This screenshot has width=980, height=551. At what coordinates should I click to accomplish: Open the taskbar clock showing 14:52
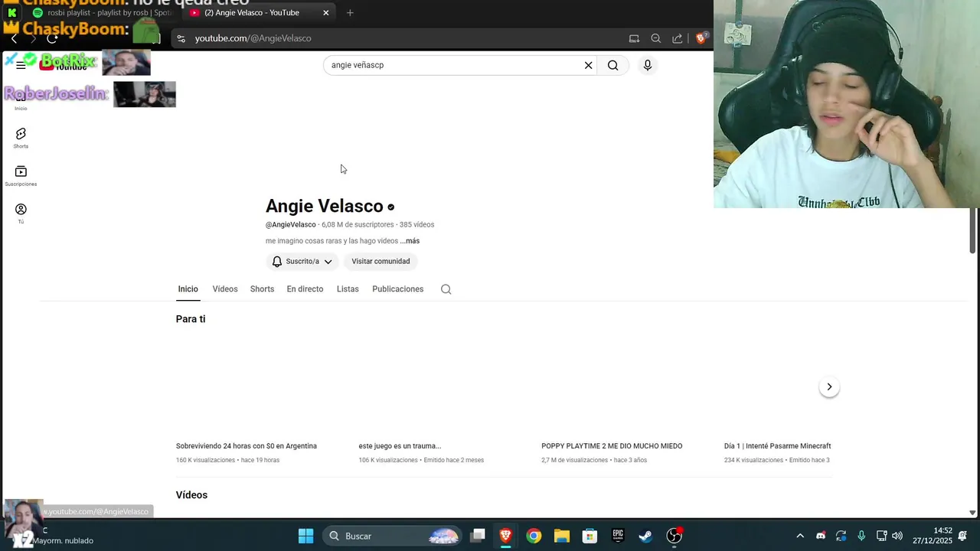932,536
